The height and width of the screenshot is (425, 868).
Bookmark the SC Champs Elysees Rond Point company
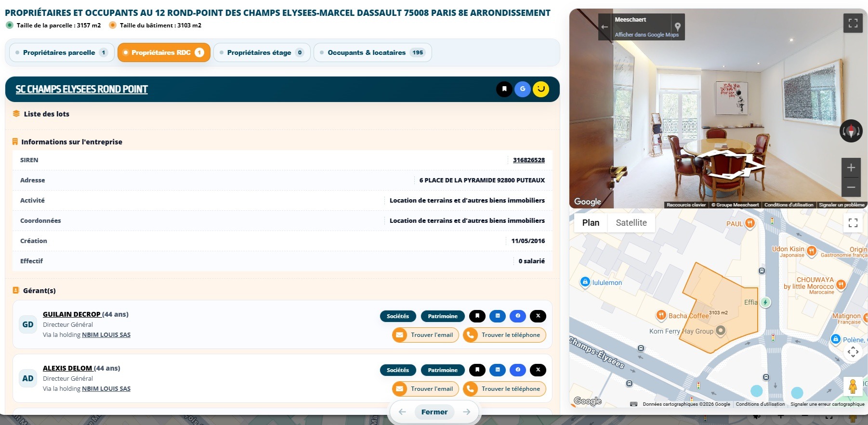(504, 89)
